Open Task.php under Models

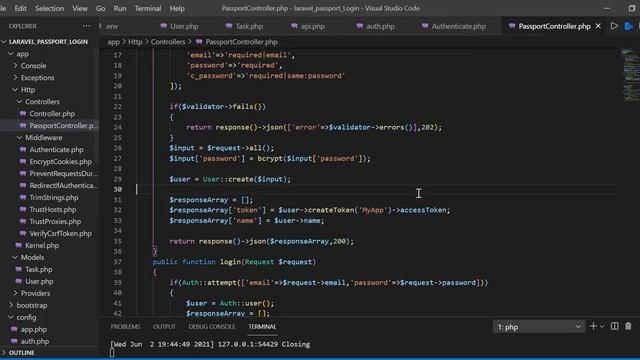coord(38,269)
